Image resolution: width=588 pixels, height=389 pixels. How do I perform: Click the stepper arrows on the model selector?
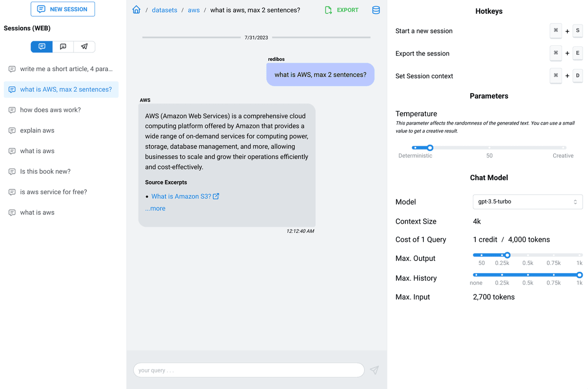[575, 202]
